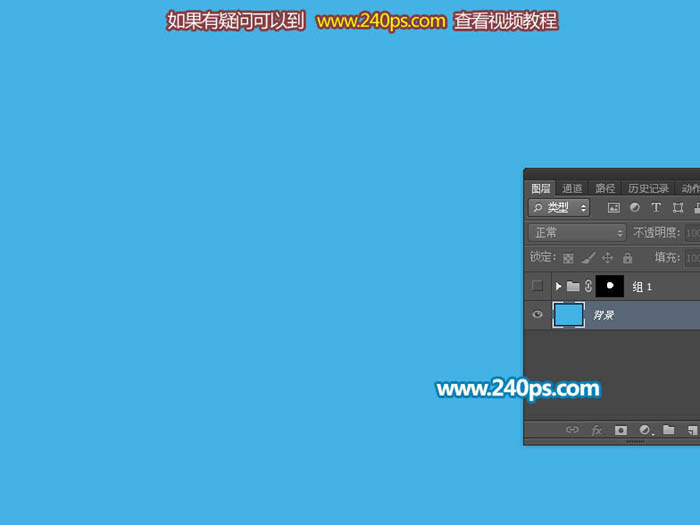Image resolution: width=700 pixels, height=525 pixels.
Task: Hide the 背景 layer with eye icon
Action: point(538,314)
